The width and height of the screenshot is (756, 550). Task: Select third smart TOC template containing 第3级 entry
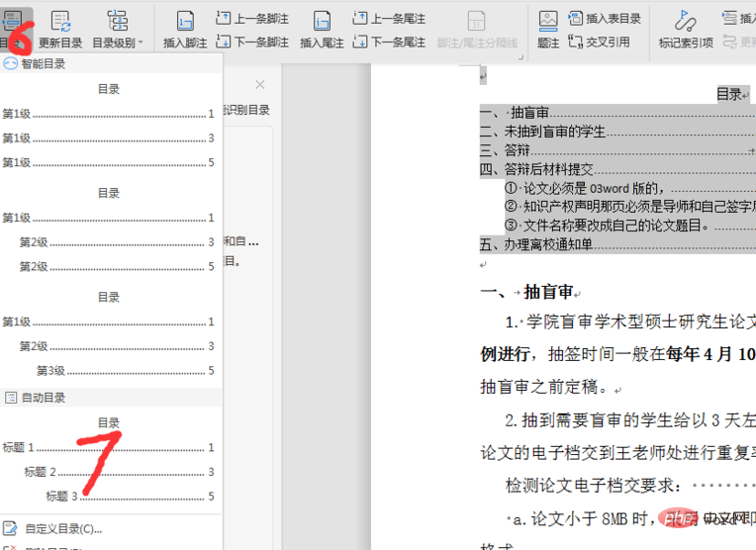pos(109,334)
